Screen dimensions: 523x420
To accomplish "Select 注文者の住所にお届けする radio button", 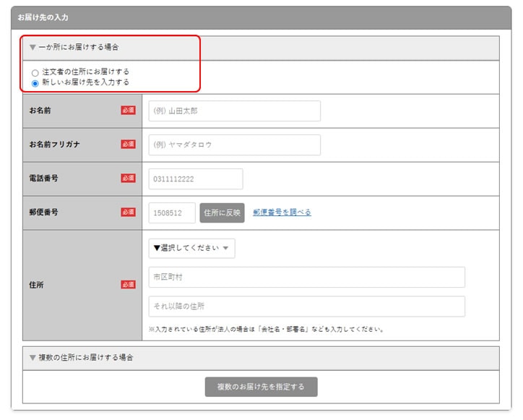I will click(x=35, y=73).
